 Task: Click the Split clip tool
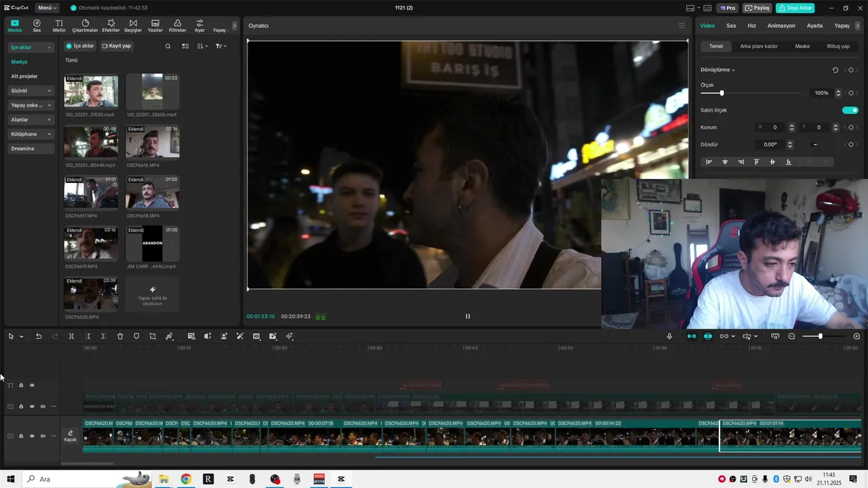(x=71, y=336)
